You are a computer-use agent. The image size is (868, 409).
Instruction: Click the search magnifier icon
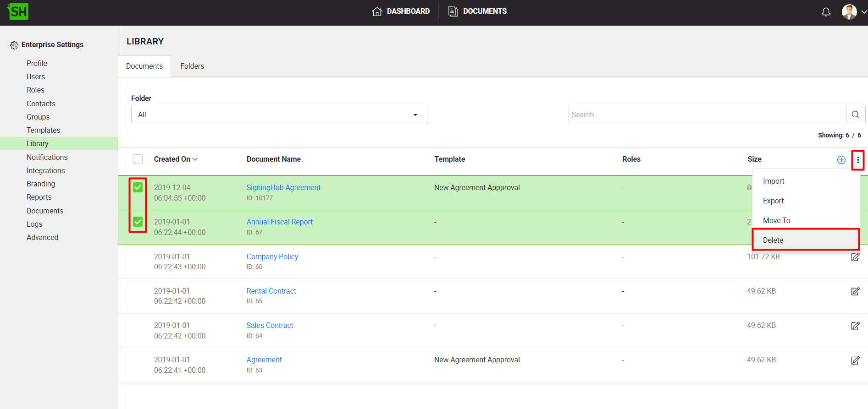[x=855, y=115]
